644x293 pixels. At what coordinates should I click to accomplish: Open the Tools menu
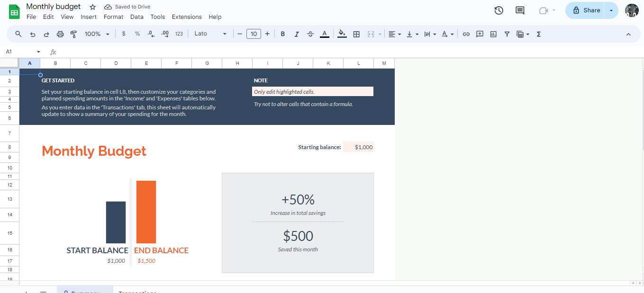tap(158, 17)
